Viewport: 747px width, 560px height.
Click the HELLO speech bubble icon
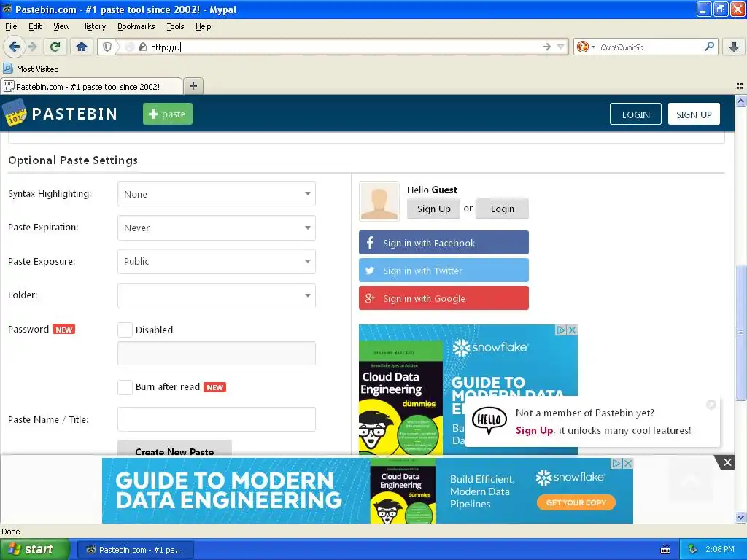coord(489,420)
